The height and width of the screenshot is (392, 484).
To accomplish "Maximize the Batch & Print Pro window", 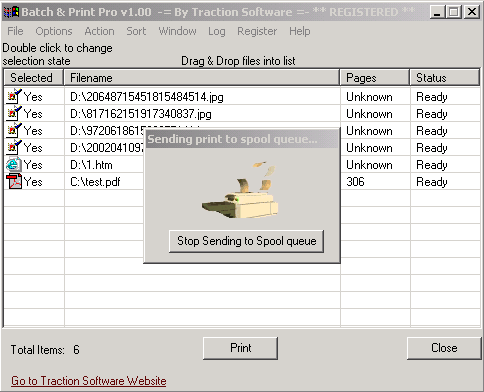I will (x=454, y=12).
